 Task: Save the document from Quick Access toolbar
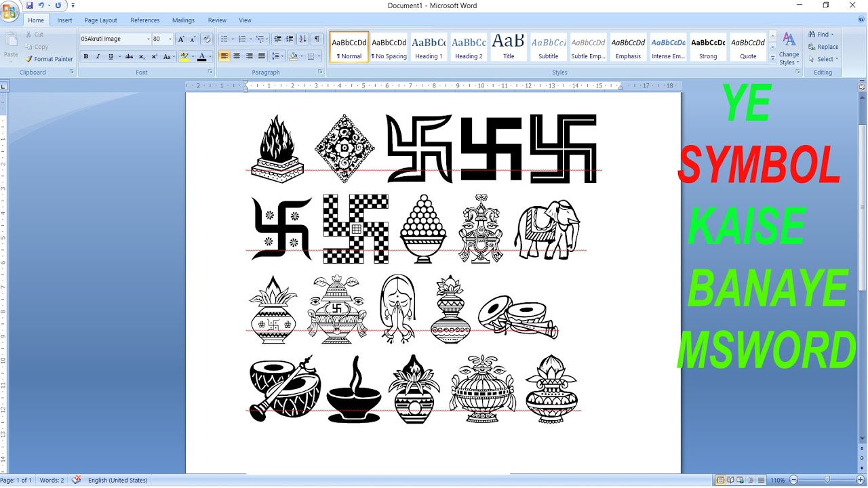click(29, 5)
